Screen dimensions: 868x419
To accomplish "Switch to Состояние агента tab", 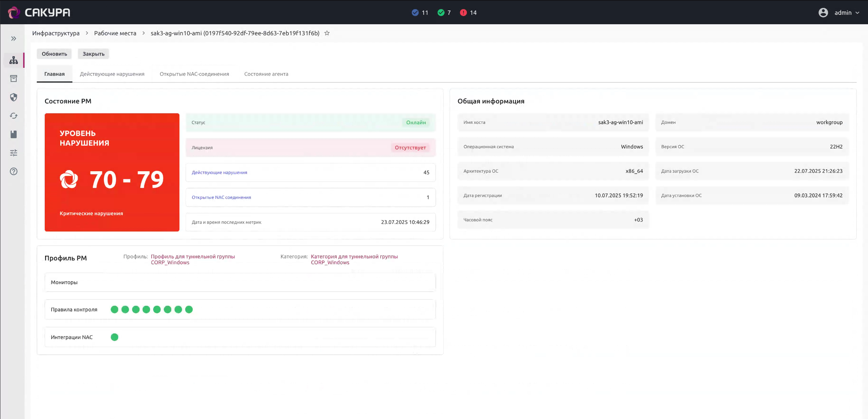I will 266,74.
